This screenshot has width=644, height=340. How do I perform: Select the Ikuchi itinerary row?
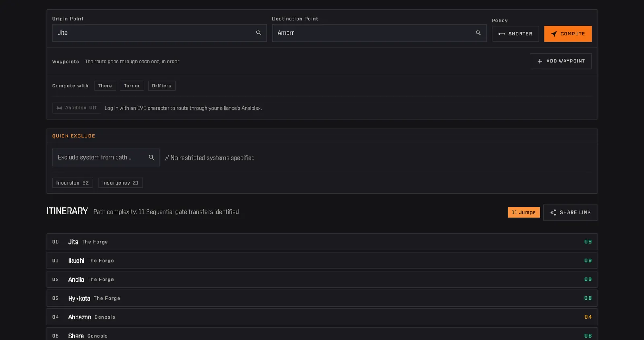[x=322, y=261]
